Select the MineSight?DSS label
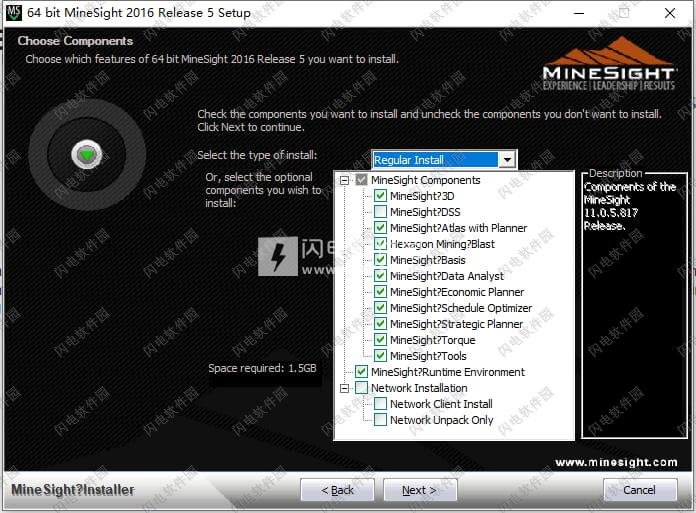Viewport: 696px width, 513px height. pos(425,212)
